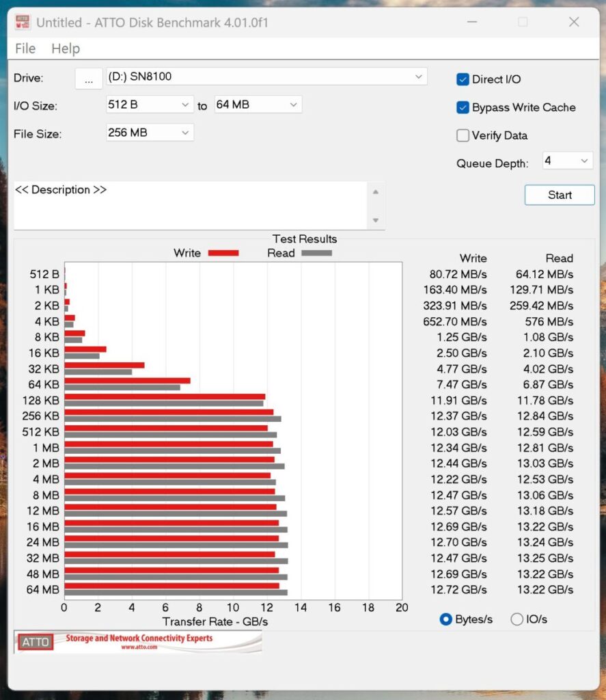Click the 652.70 MB/s write result
The image size is (606, 700).
[x=455, y=321]
